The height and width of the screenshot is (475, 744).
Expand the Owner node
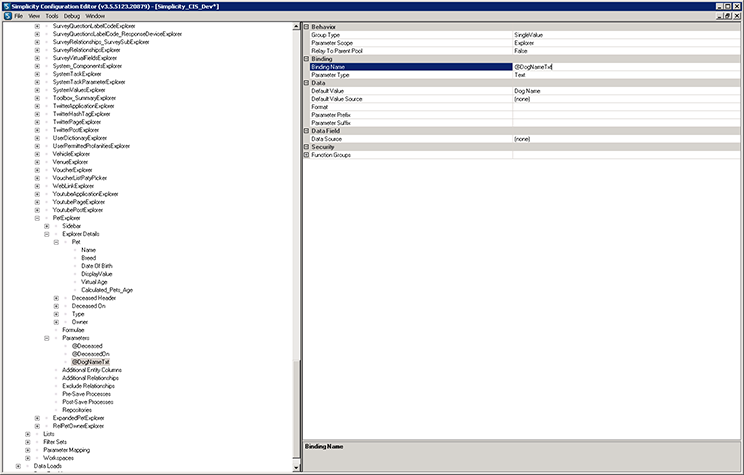point(56,322)
